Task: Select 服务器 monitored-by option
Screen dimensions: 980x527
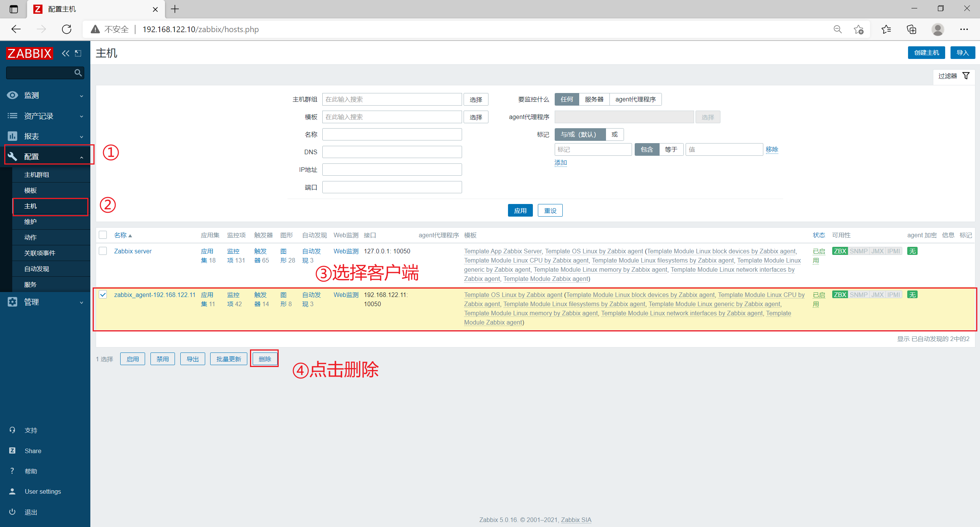Action: click(594, 99)
